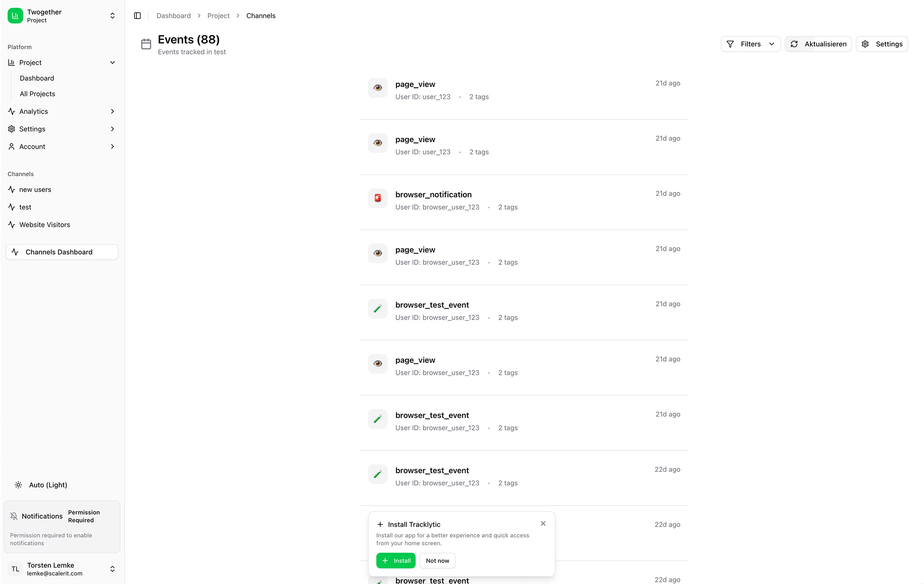Viewport: 924px width, 584px height.
Task: Open the Channels Dashboard item
Action: [x=59, y=252]
